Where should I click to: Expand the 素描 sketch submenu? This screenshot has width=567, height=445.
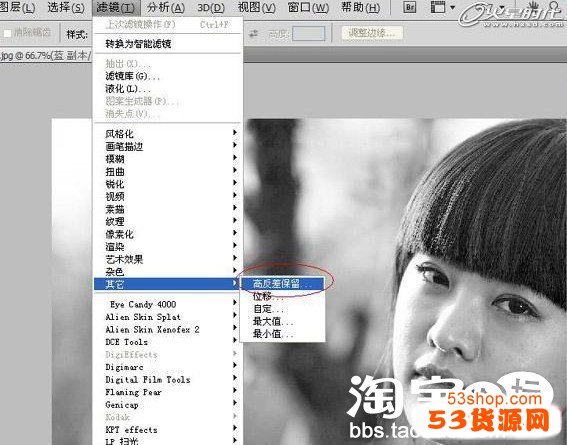point(168,209)
